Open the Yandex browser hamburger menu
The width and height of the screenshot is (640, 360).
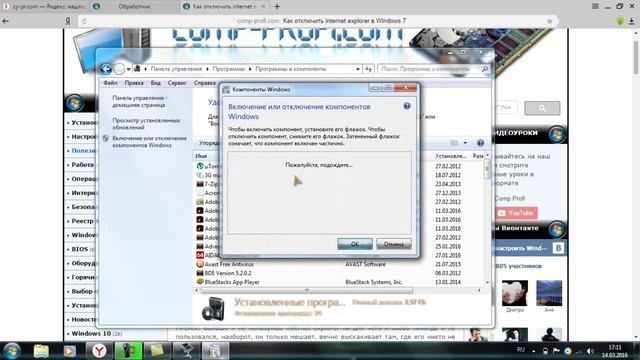[596, 6]
